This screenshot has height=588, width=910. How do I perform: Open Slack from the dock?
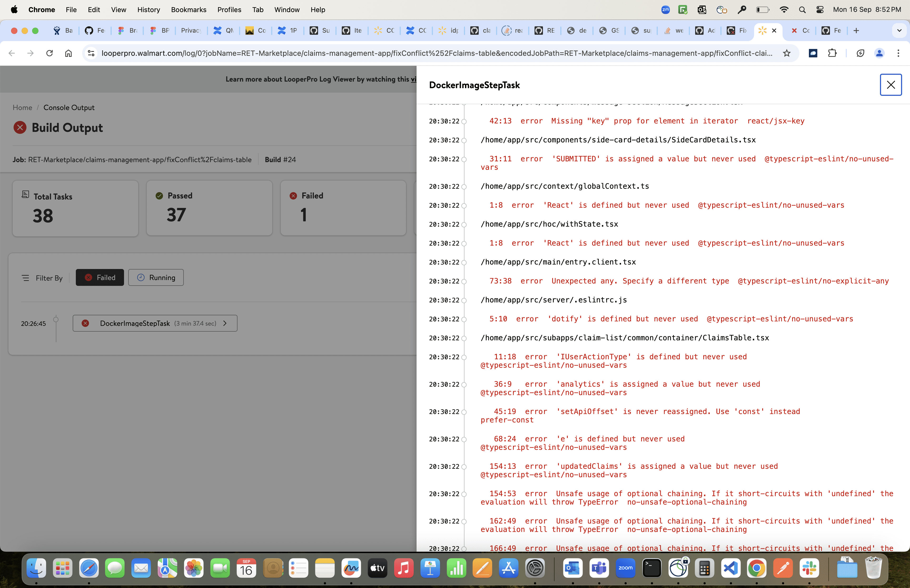pos(809,568)
